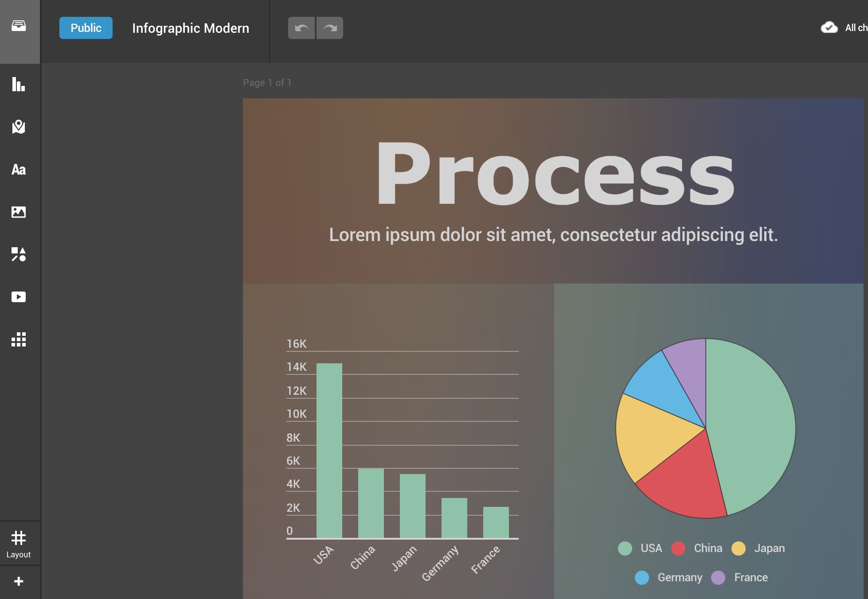The image size is (868, 599).
Task: Click the red China legend swatch
Action: pos(678,548)
